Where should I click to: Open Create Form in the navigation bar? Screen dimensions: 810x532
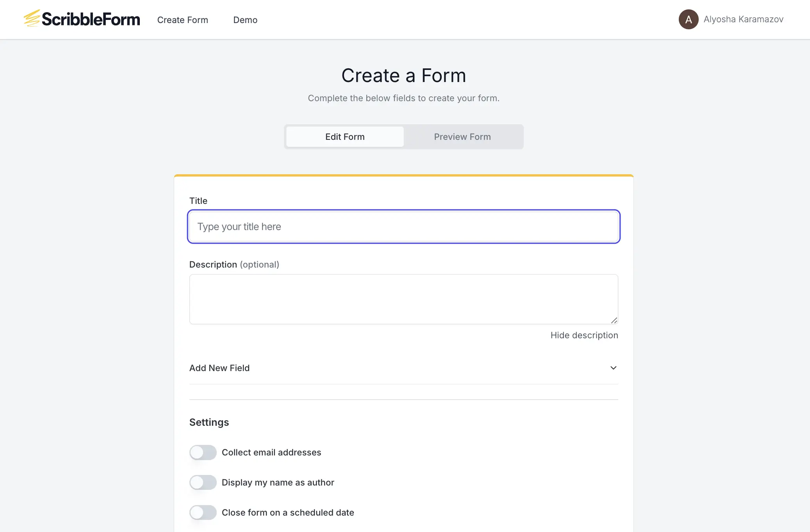coord(183,20)
